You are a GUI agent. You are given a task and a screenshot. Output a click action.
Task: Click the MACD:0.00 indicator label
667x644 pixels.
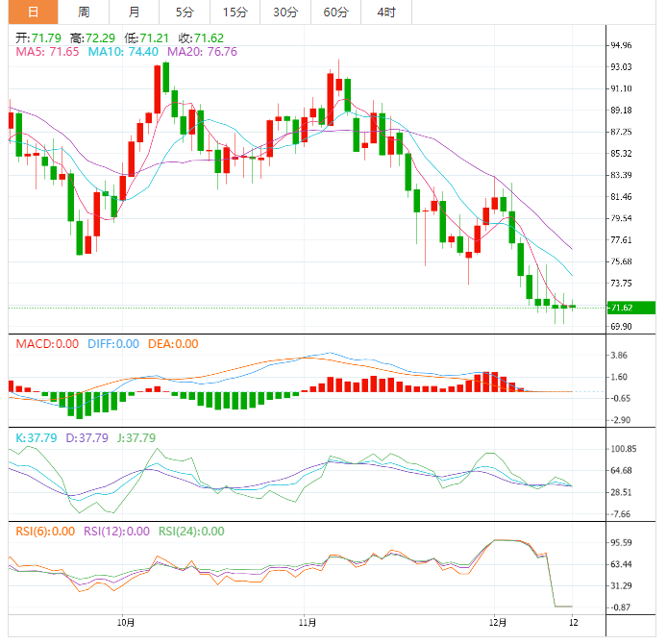pos(46,344)
